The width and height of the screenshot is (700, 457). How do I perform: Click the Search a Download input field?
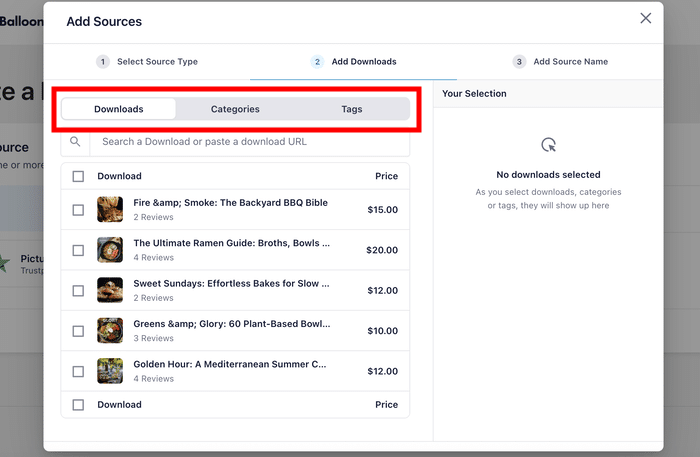click(x=250, y=142)
